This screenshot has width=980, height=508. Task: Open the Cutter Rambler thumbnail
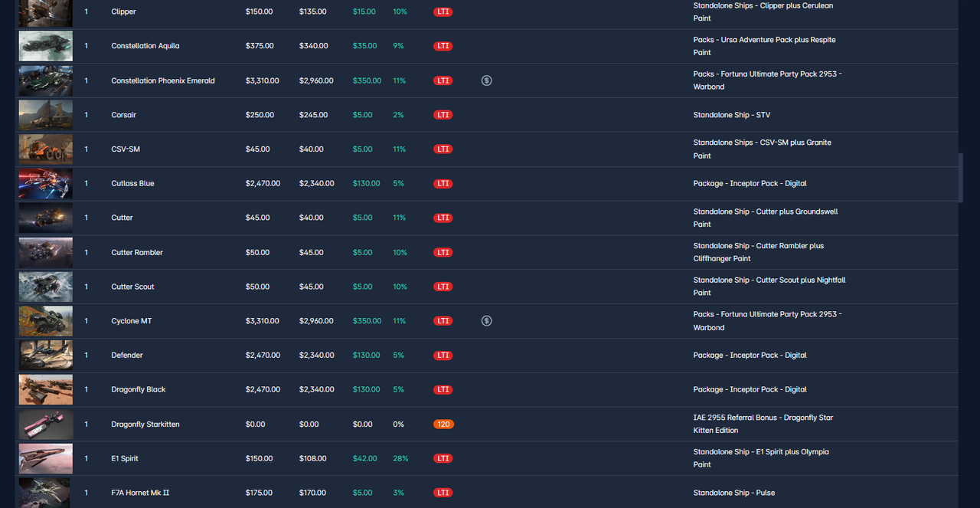pos(46,252)
